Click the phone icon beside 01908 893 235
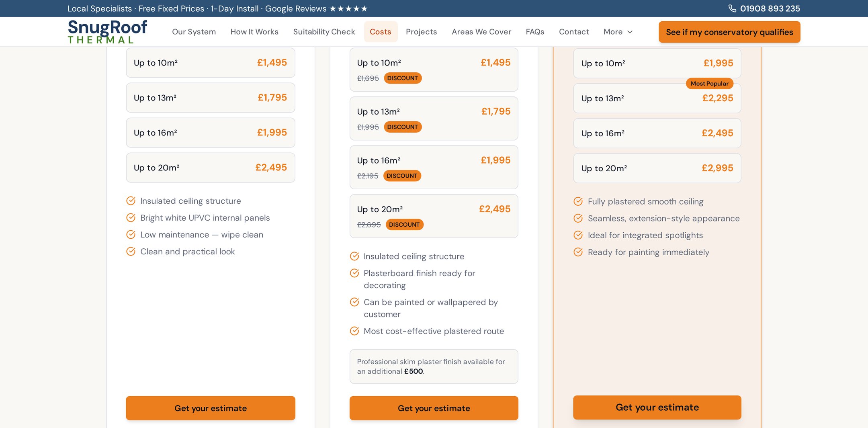Viewport: 868px width, 428px height. pyautogui.click(x=732, y=8)
